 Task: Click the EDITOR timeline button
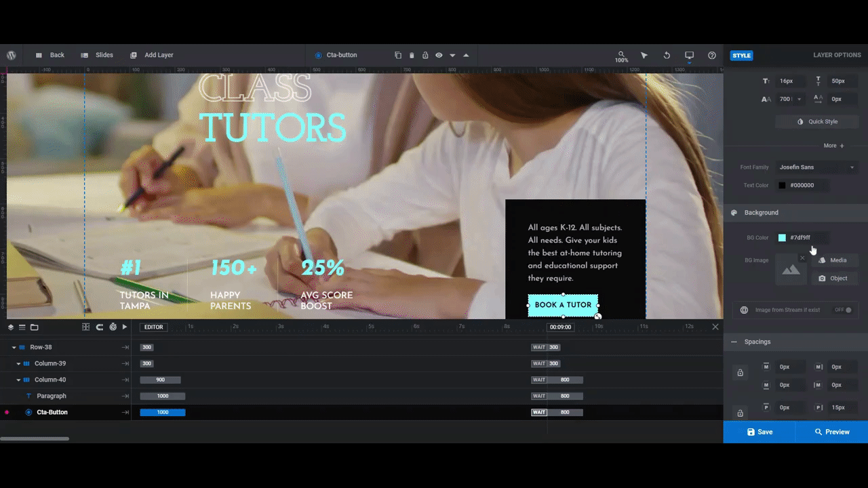pos(154,327)
